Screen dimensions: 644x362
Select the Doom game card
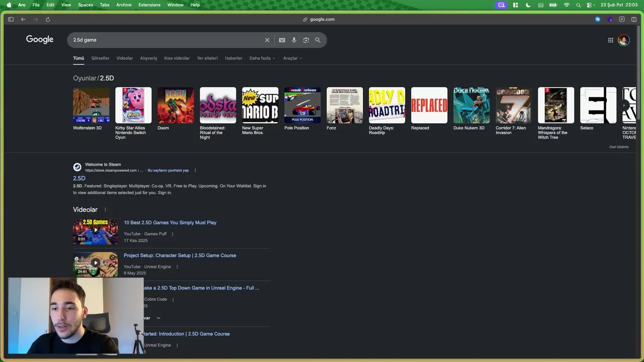(176, 109)
